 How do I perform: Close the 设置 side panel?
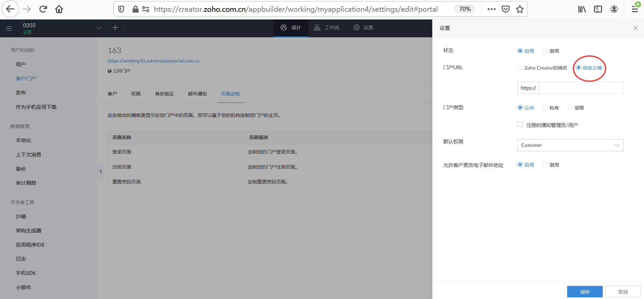[x=635, y=28]
